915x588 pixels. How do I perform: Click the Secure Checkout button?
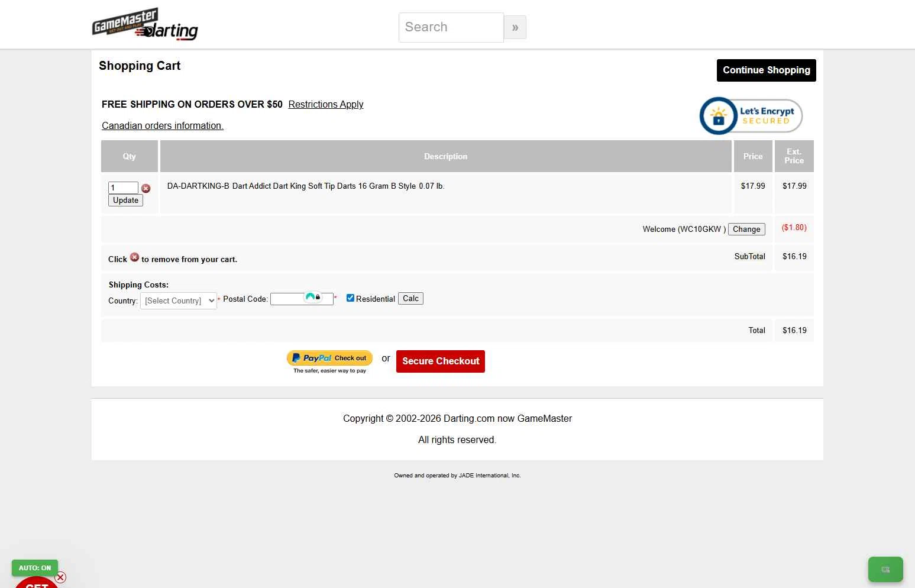(x=441, y=361)
